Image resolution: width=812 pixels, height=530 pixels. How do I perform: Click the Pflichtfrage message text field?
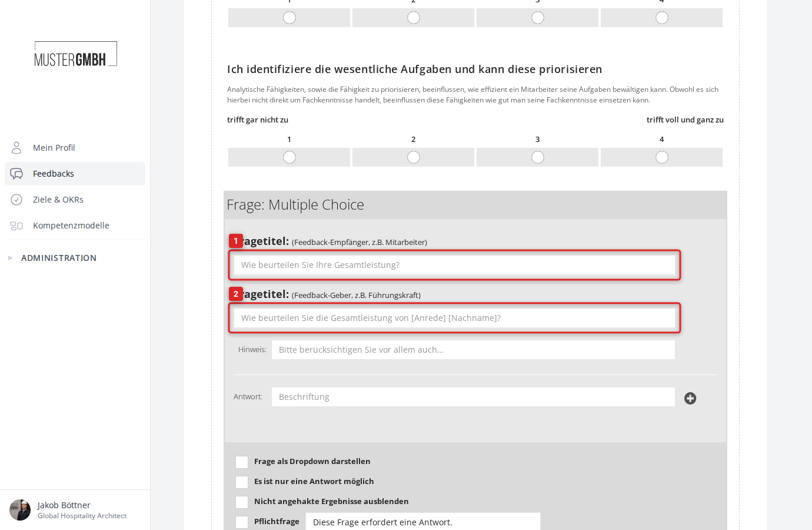[x=423, y=522]
